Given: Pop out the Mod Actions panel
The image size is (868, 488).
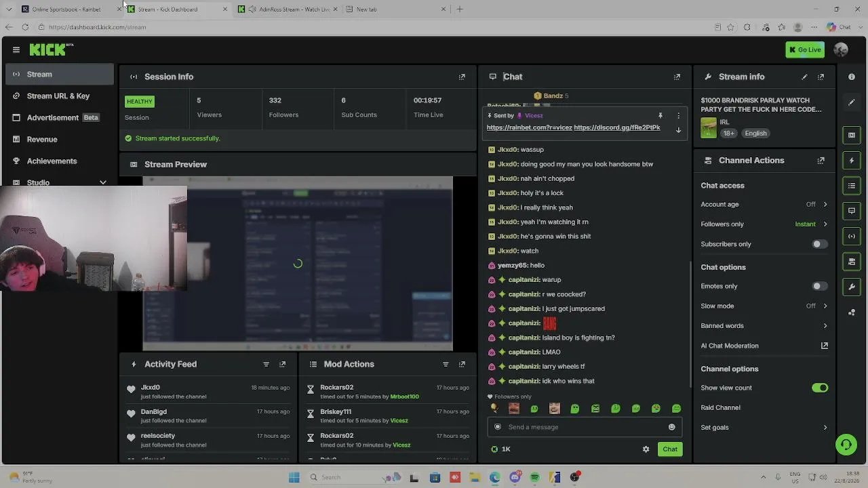Looking at the screenshot, I should pyautogui.click(x=462, y=364).
